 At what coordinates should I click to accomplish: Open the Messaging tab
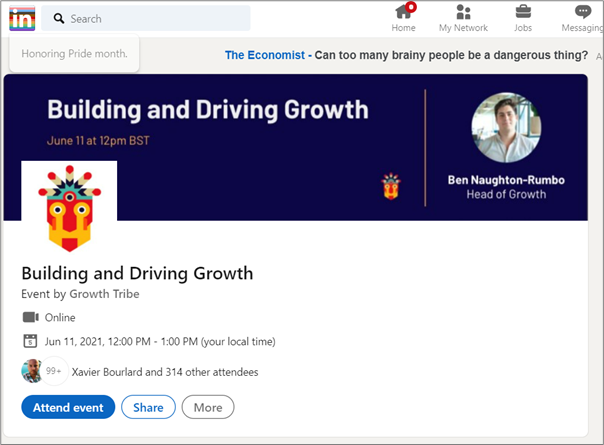(x=582, y=18)
